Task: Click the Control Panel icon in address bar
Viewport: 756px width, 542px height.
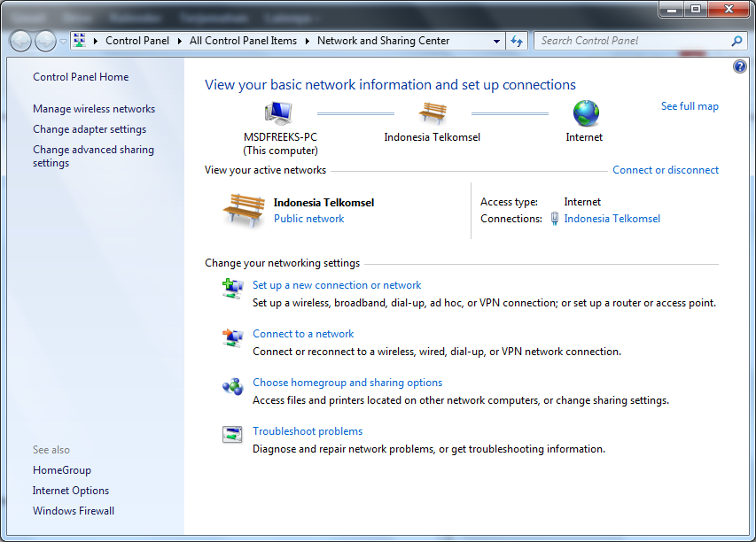Action: (x=80, y=41)
